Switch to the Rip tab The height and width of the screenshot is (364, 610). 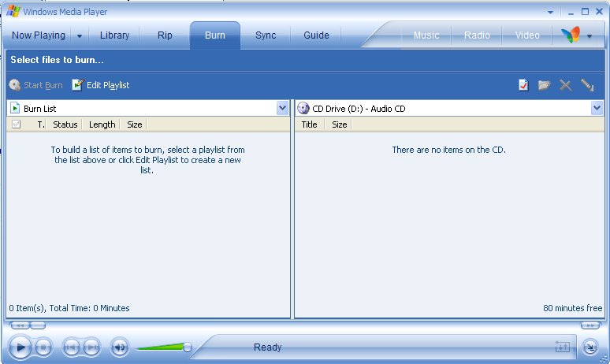click(165, 35)
